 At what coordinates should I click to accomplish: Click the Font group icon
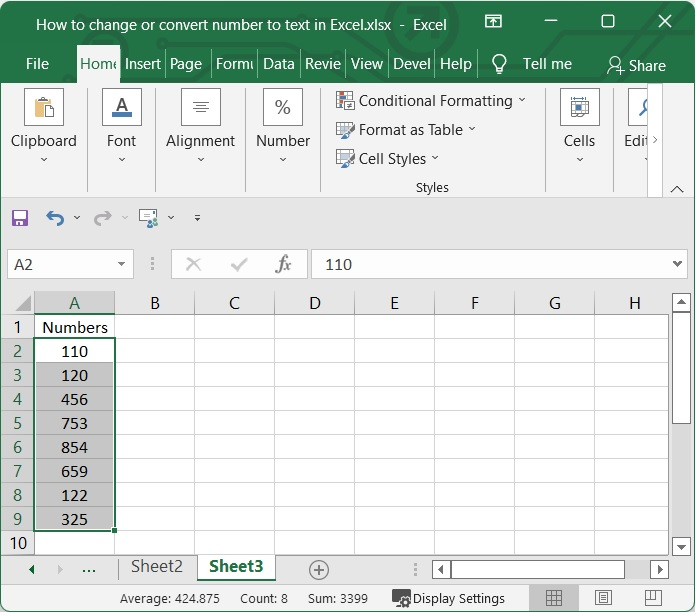[121, 108]
